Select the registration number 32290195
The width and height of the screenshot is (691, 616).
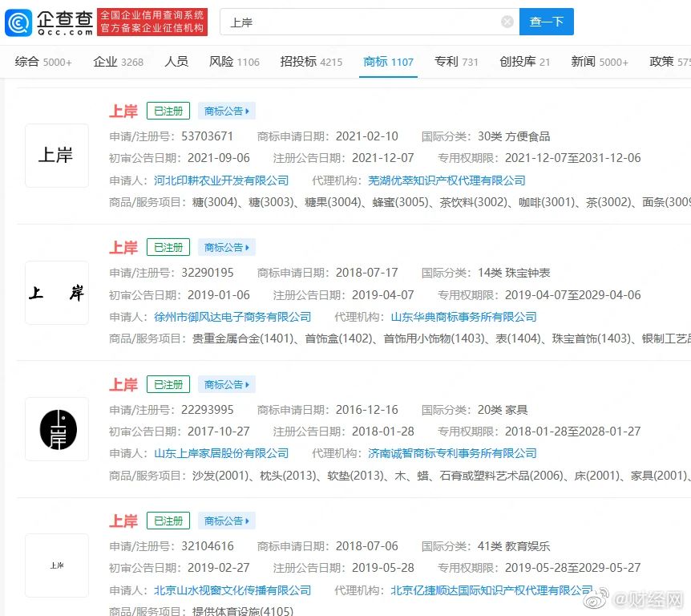pos(207,273)
